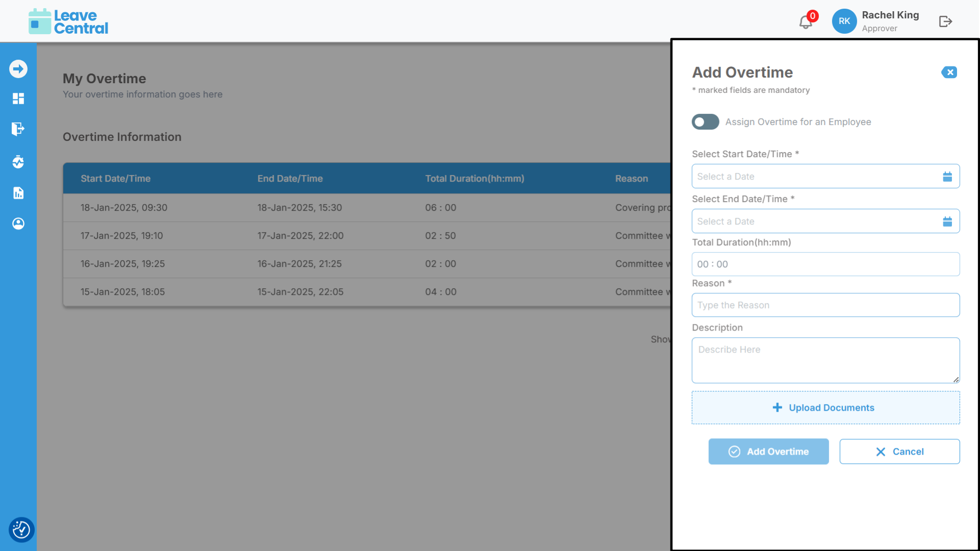The image size is (980, 551).
Task: Click the notification bell icon
Action: tap(806, 22)
